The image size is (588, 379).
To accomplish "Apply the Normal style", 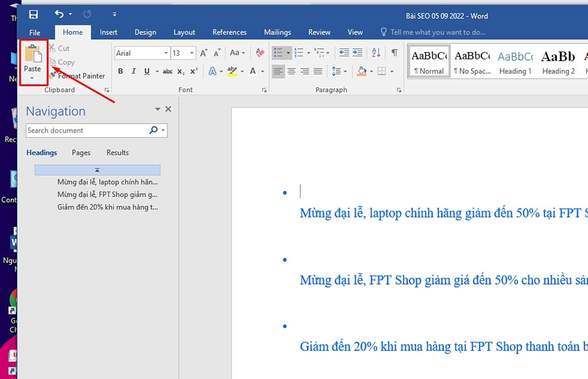I will coord(429,62).
